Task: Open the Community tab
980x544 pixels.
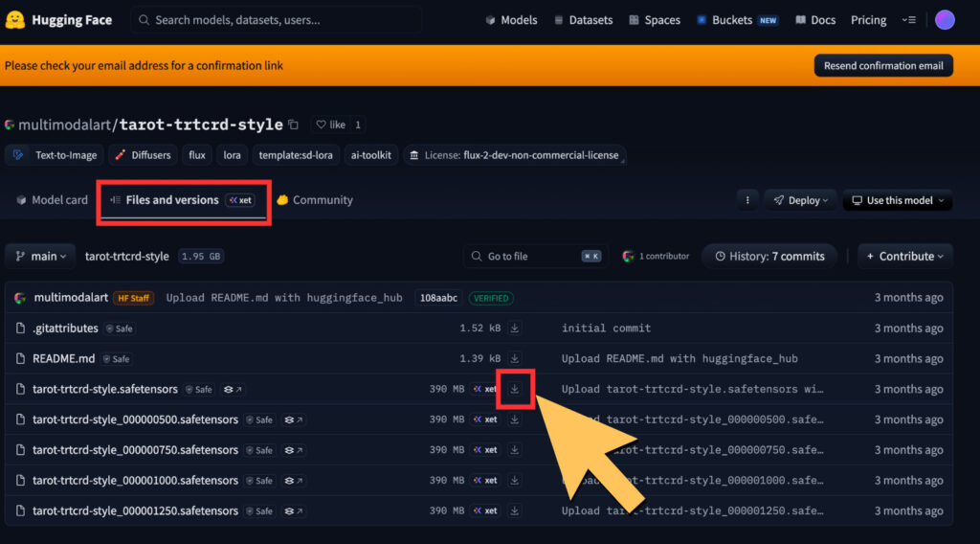Action: tap(315, 200)
